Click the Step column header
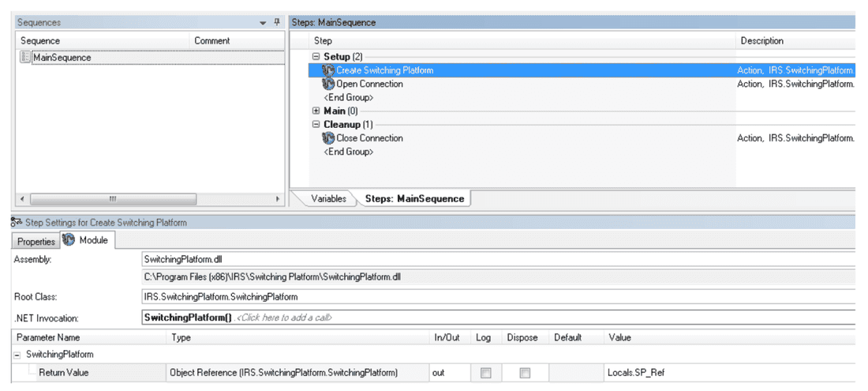Viewport: 868px width, 391px height. point(522,41)
